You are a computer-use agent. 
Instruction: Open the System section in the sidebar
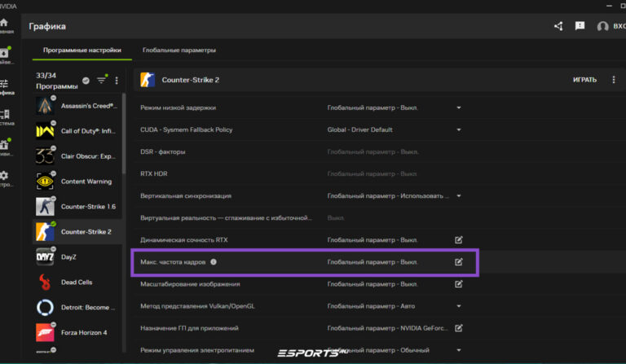click(x=6, y=117)
